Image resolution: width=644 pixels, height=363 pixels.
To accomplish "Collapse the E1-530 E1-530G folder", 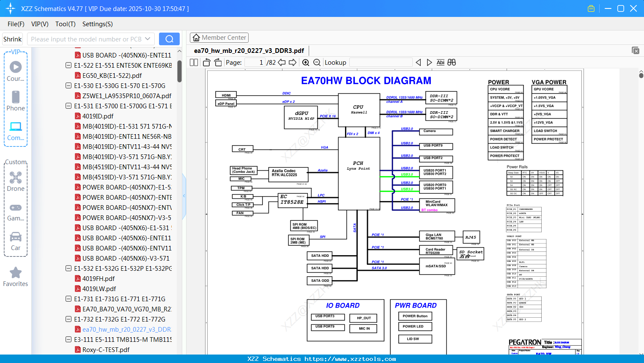I will [x=69, y=85].
